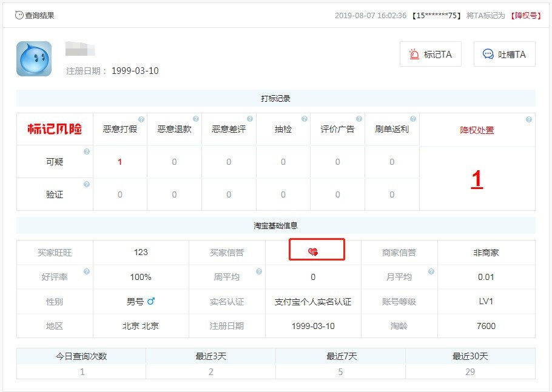Click the table 注册日期 value 1999-03-10
The height and width of the screenshot is (392, 552).
[313, 326]
